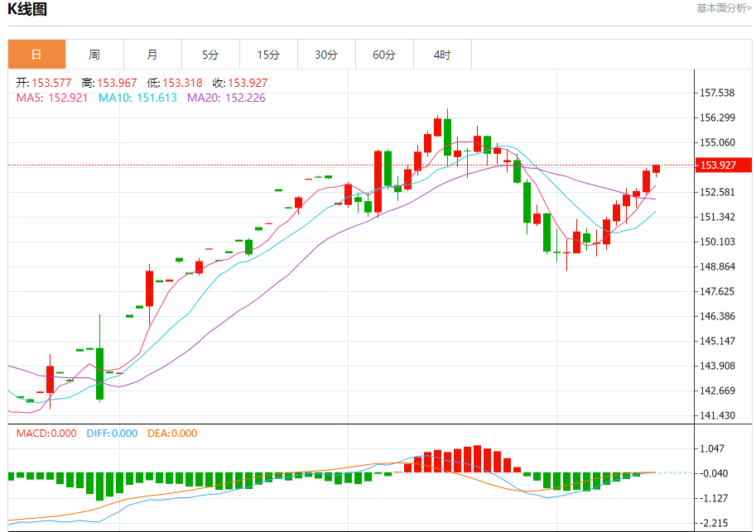Image resolution: width=756 pixels, height=532 pixels.
Task: Open the 基本面分析 link
Action: [x=724, y=8]
